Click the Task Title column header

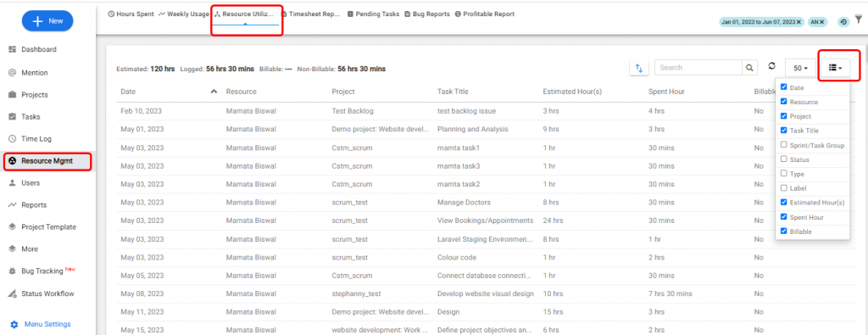tap(453, 92)
